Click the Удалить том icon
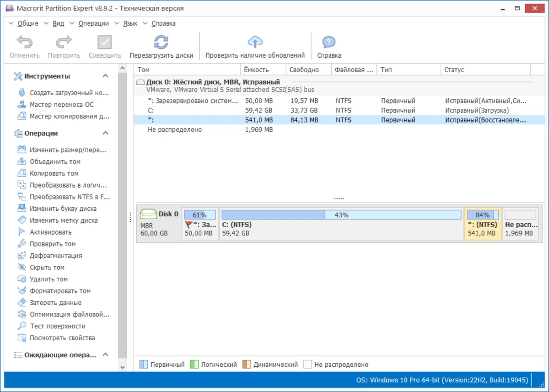 point(22,279)
